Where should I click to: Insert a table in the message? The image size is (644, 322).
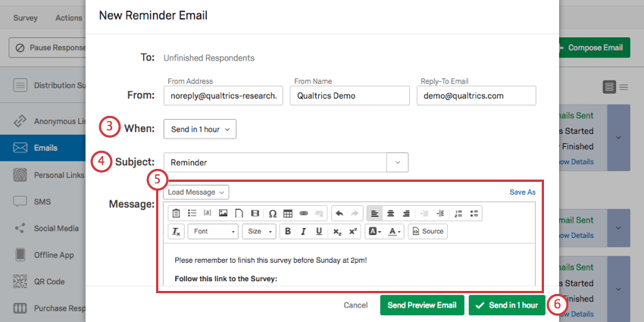288,213
